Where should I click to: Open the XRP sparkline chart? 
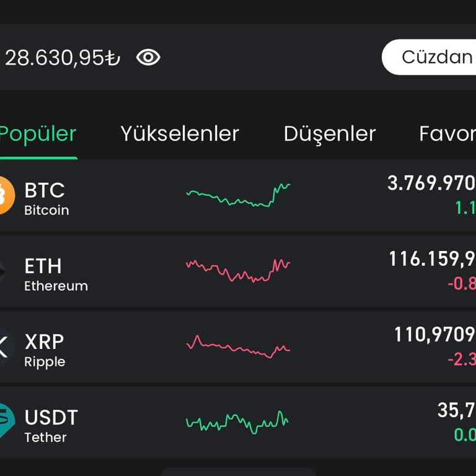coord(238,347)
